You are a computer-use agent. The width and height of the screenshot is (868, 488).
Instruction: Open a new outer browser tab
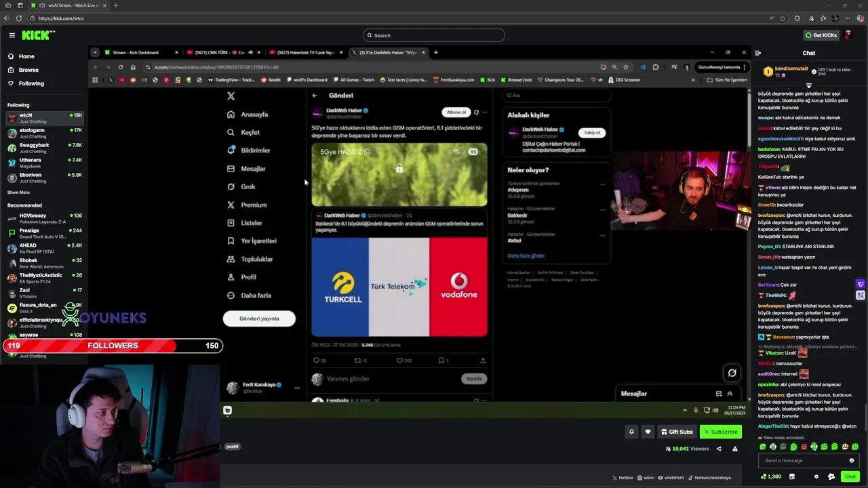[115, 5]
